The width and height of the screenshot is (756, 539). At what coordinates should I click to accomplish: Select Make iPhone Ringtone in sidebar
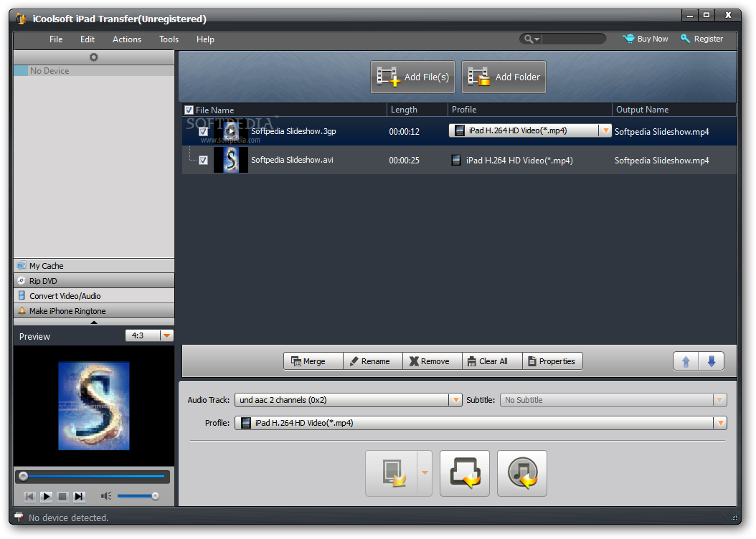click(x=94, y=310)
